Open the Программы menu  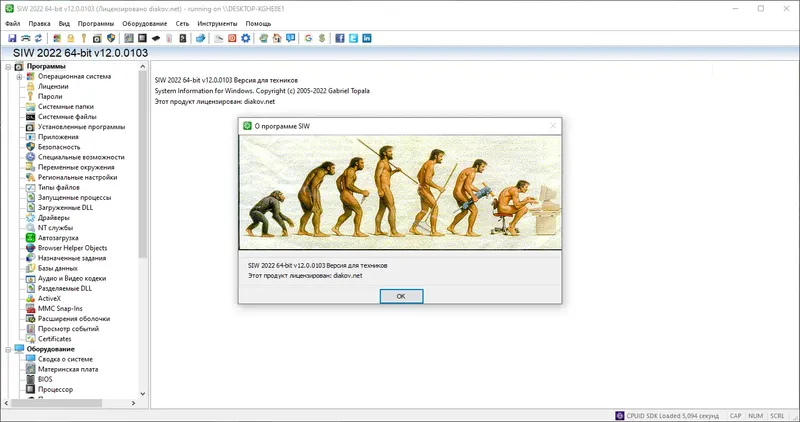[96, 23]
